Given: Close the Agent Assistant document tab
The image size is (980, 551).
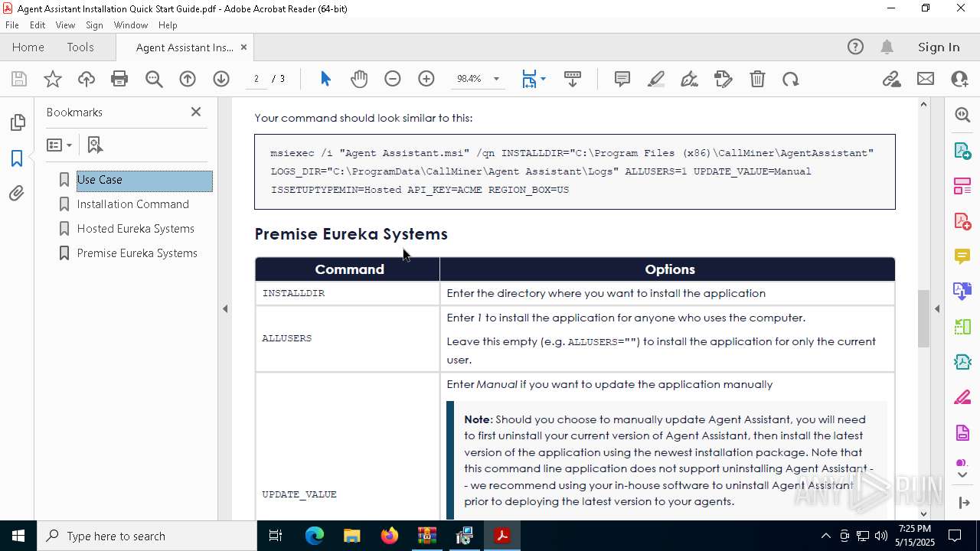Looking at the screenshot, I should 243,47.
